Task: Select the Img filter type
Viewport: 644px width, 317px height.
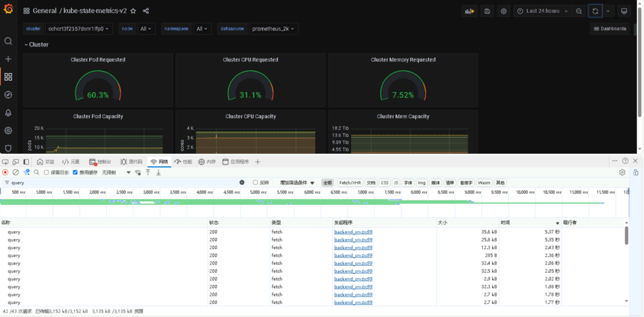Action: point(422,183)
